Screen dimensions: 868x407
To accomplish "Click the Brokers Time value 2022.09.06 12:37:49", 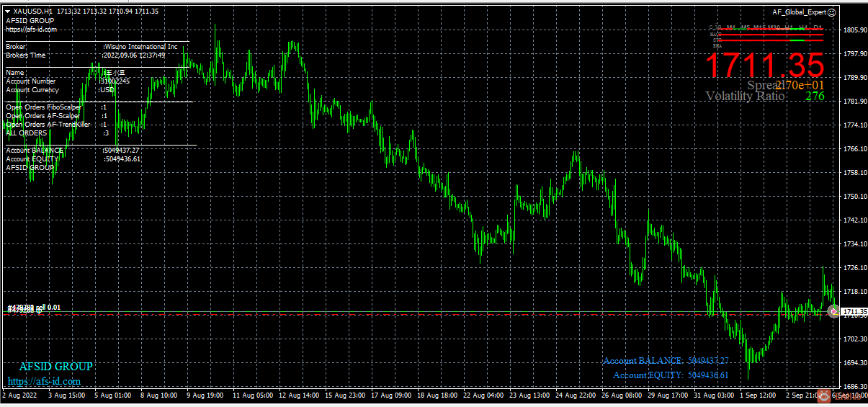I will click(x=134, y=55).
